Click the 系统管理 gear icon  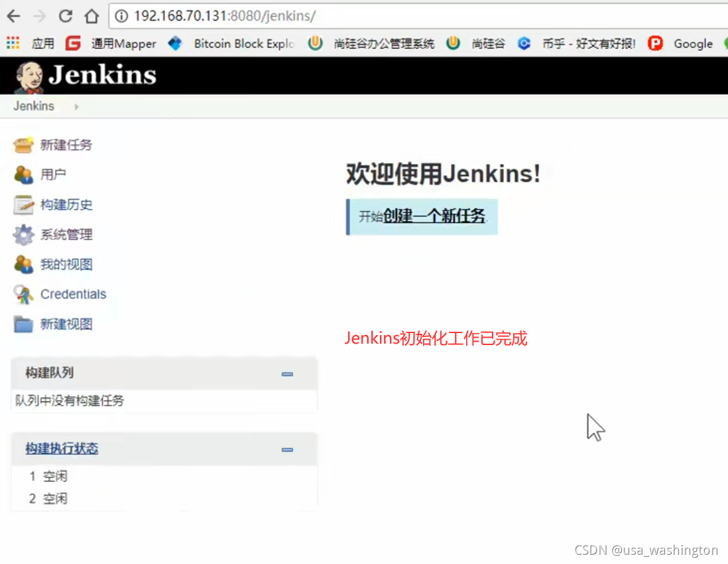coord(23,235)
